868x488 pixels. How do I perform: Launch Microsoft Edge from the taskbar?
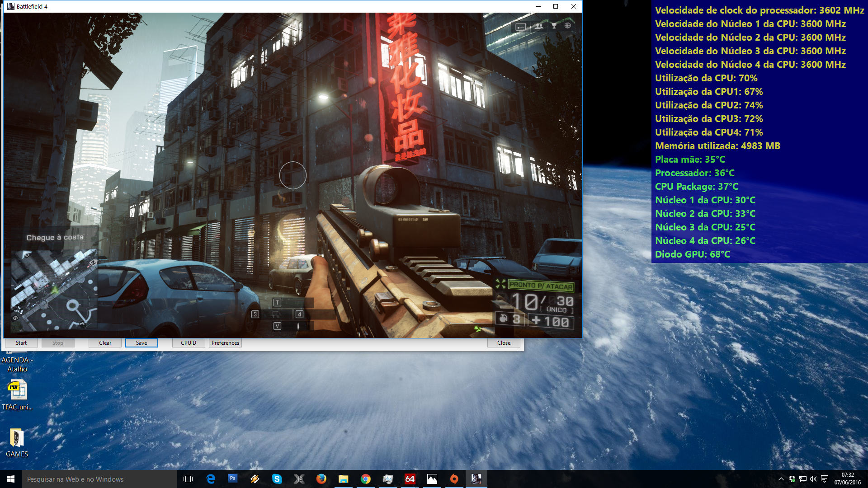point(211,479)
